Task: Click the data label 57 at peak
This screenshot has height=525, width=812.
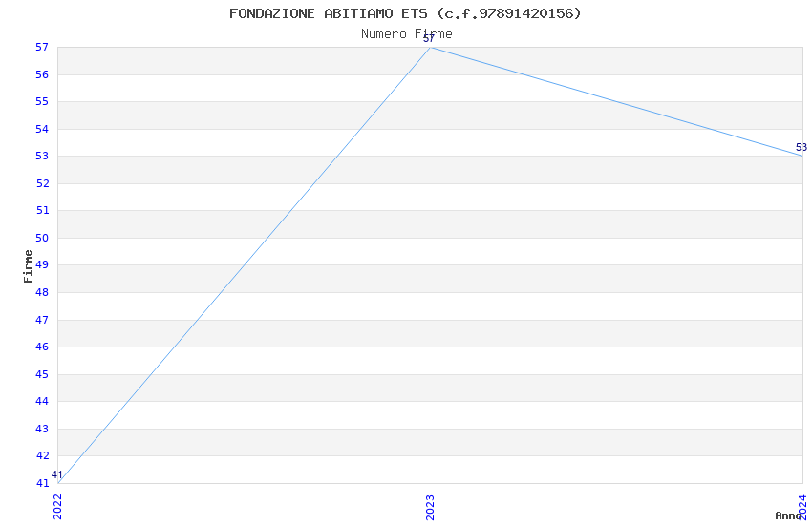Action: click(x=429, y=39)
